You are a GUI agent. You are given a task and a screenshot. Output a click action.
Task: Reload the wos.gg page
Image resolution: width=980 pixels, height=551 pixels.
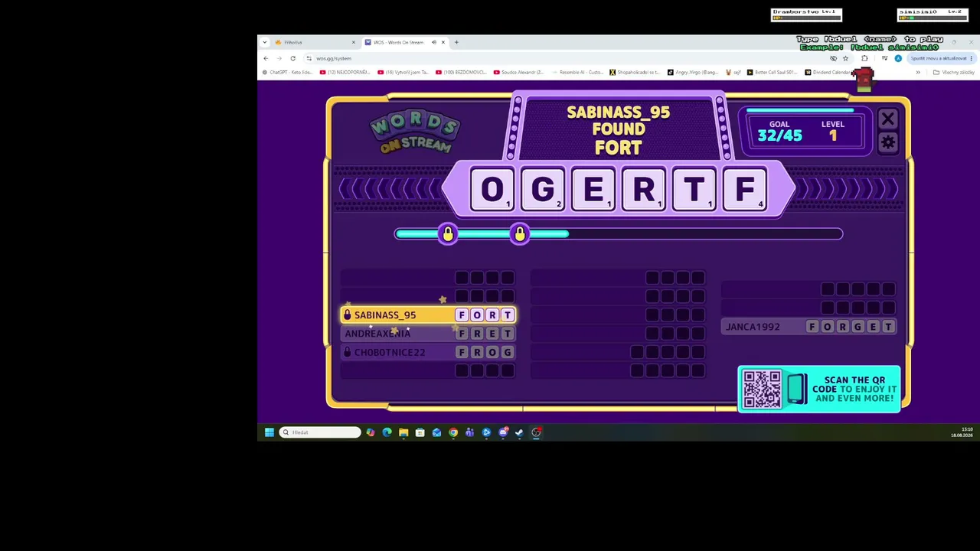[292, 58]
